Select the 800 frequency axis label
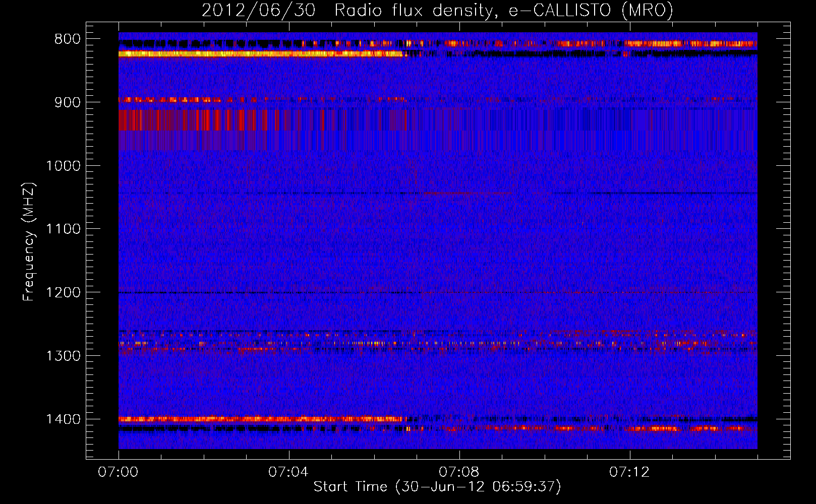The height and width of the screenshot is (504, 816). tap(67, 39)
